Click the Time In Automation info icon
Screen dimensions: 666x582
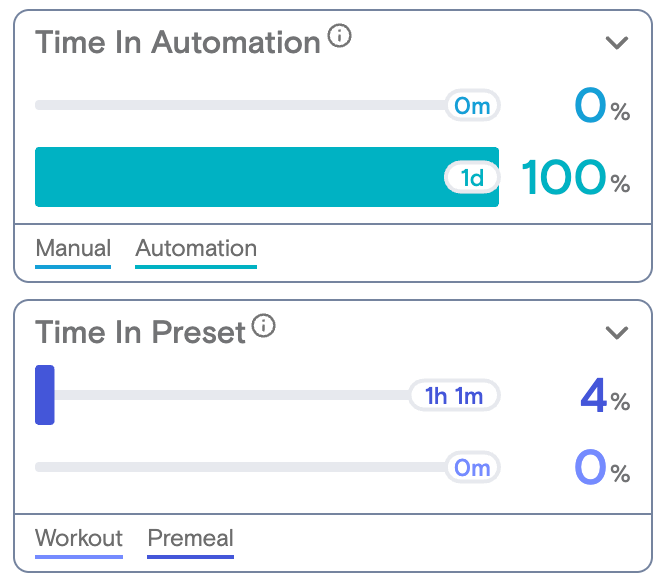pyautogui.click(x=339, y=36)
